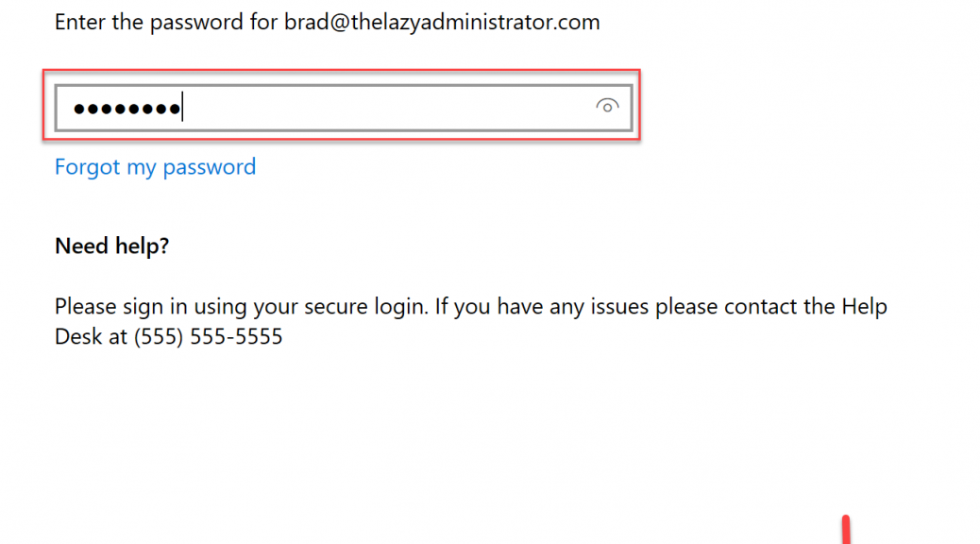Click empty space inside the password box

pos(387,108)
